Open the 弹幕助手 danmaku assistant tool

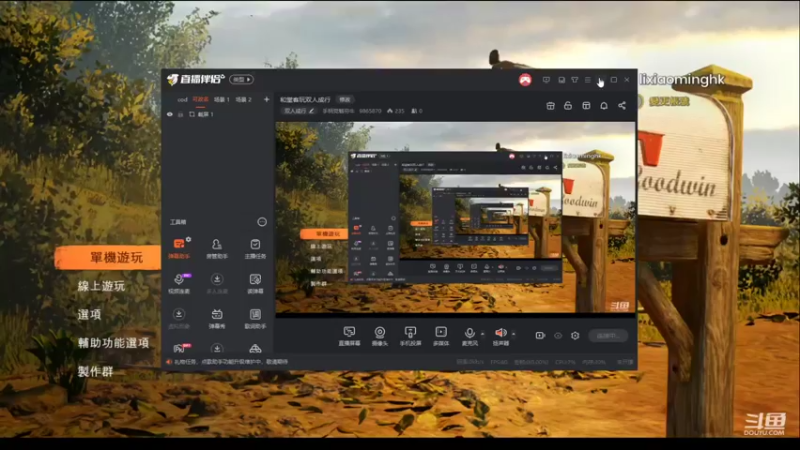tap(179, 248)
